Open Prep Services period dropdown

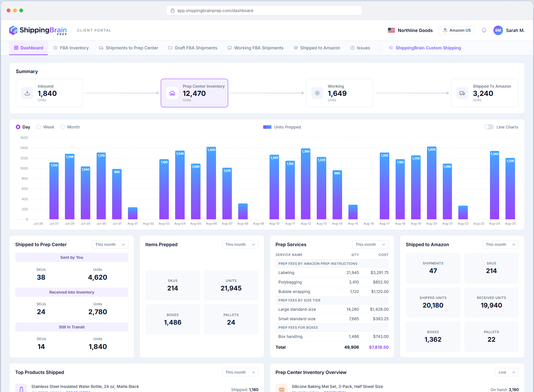[370, 245]
